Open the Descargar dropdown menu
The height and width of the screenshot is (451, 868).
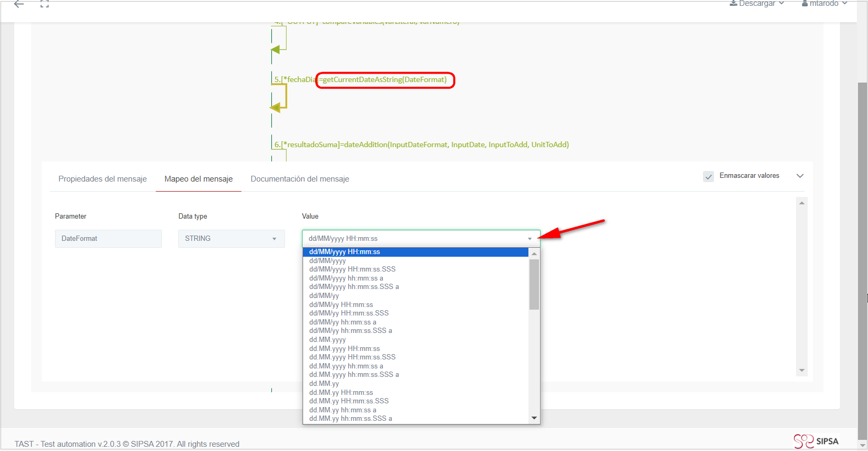tap(756, 4)
